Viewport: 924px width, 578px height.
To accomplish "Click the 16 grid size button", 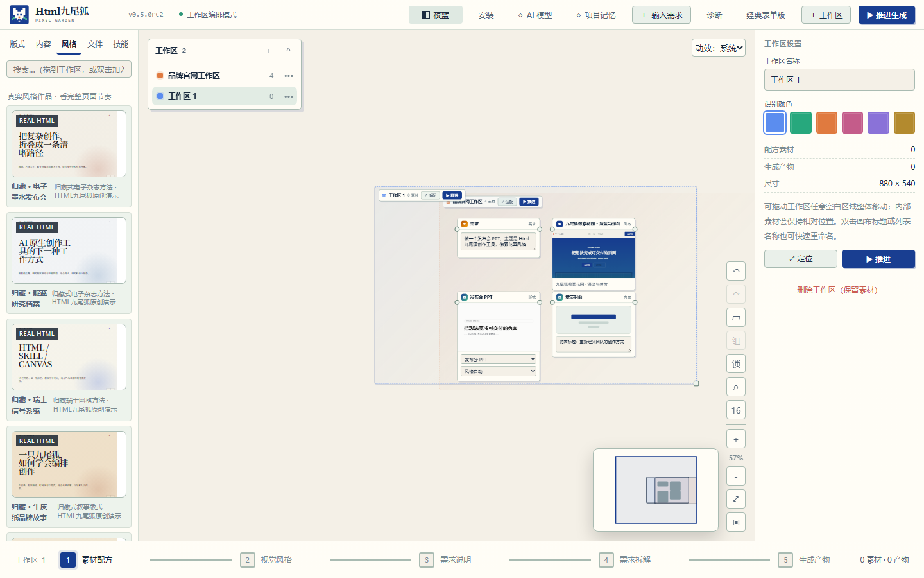I will (x=736, y=410).
